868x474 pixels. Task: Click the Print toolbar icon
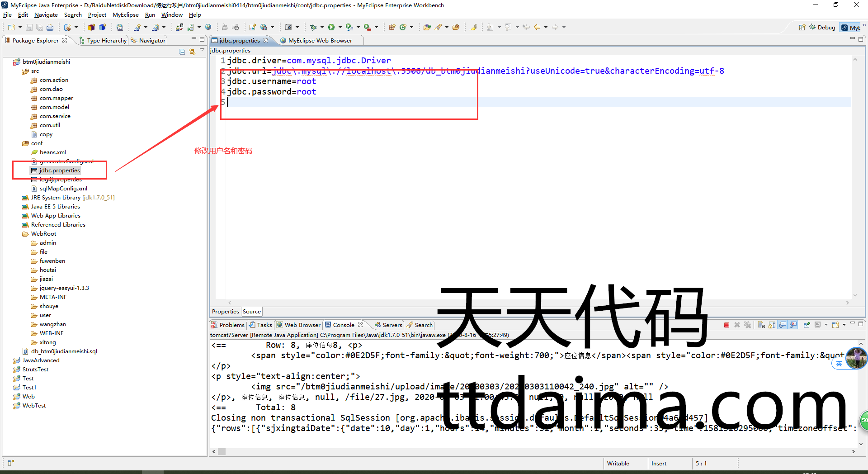tap(50, 27)
